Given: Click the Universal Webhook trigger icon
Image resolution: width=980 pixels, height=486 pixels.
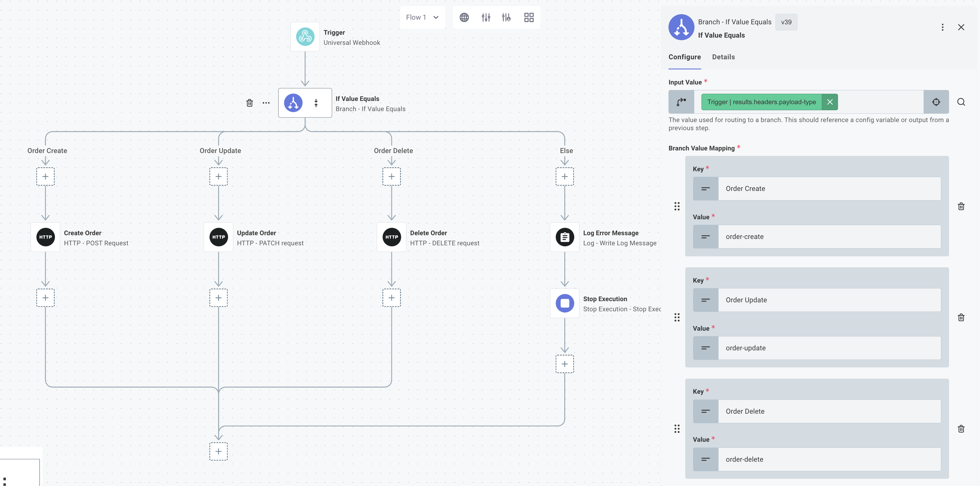Looking at the screenshot, I should pos(305,37).
